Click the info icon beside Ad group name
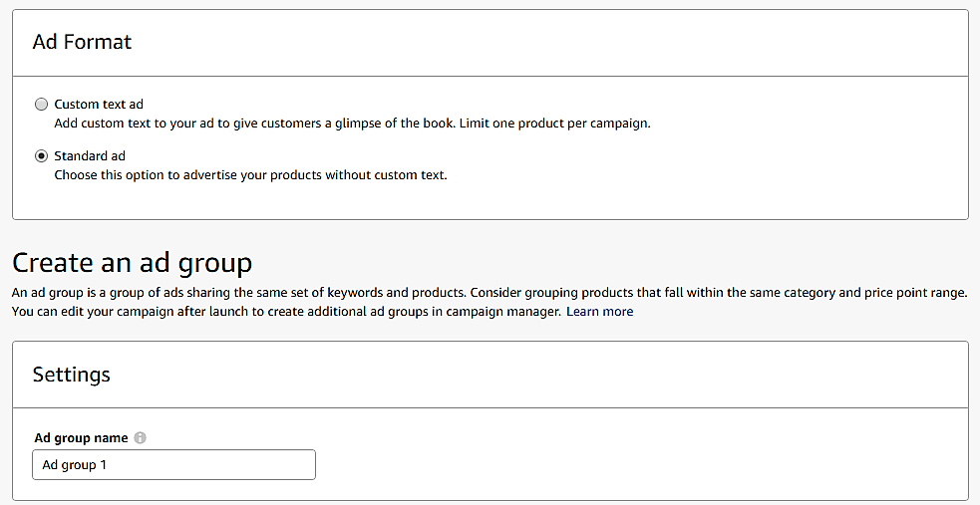 point(141,438)
